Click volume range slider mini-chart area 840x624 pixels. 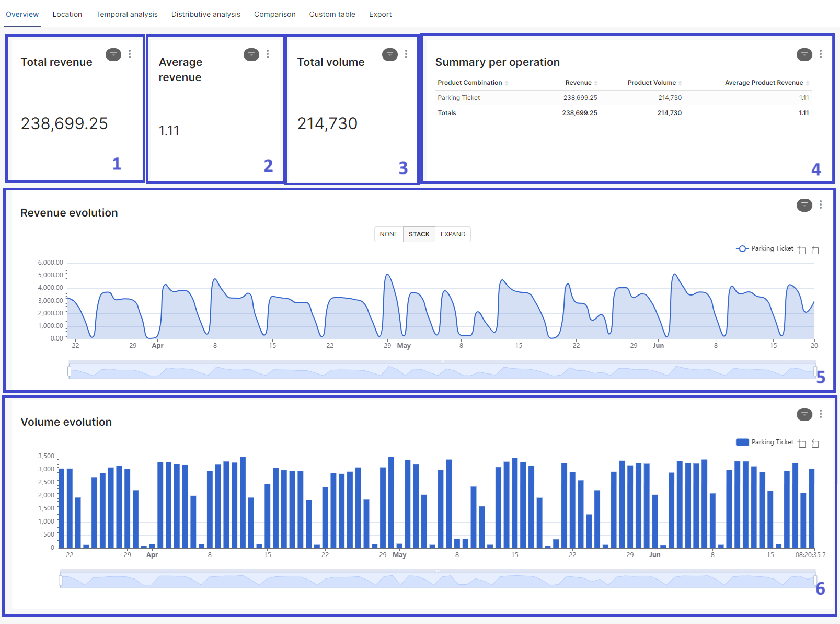click(438, 580)
